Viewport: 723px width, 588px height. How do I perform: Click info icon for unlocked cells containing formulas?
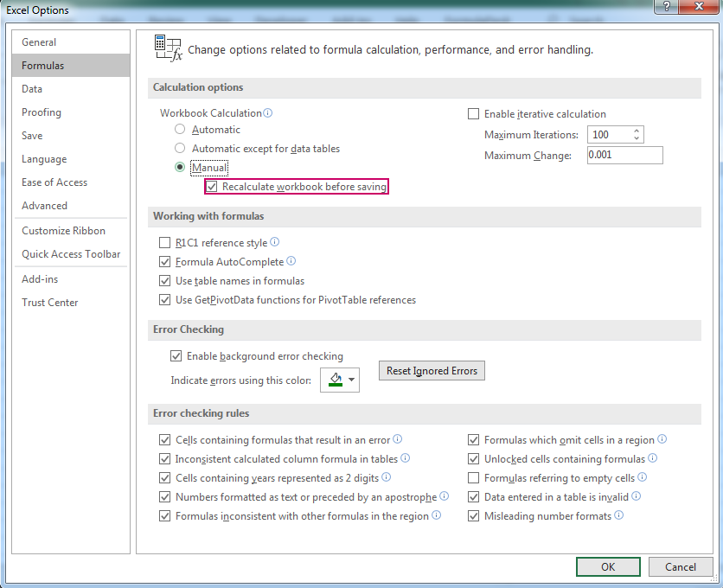pos(652,458)
